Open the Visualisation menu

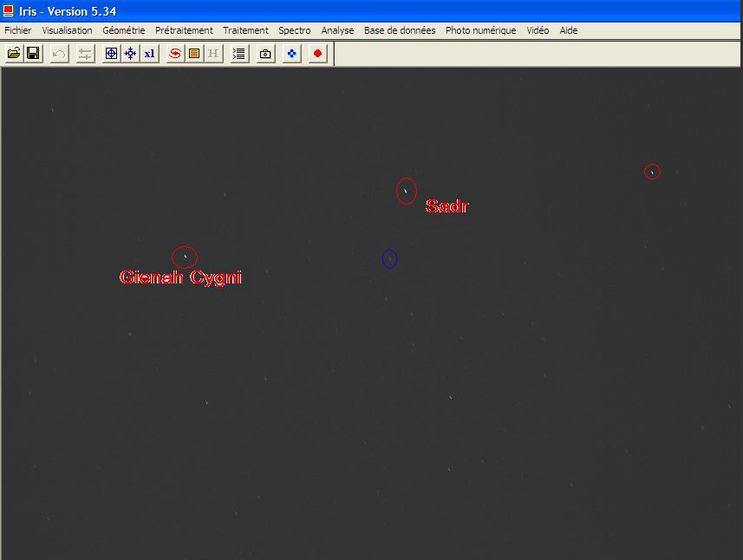coord(68,30)
